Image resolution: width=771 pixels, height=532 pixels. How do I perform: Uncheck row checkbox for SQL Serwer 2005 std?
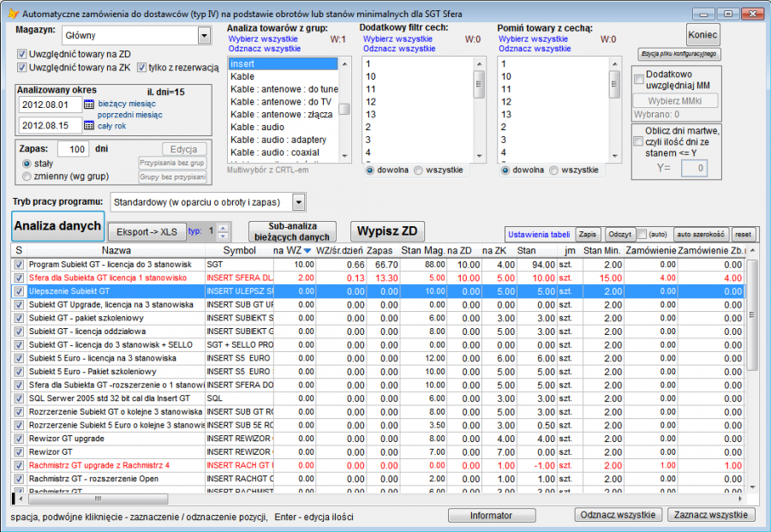pos(19,398)
